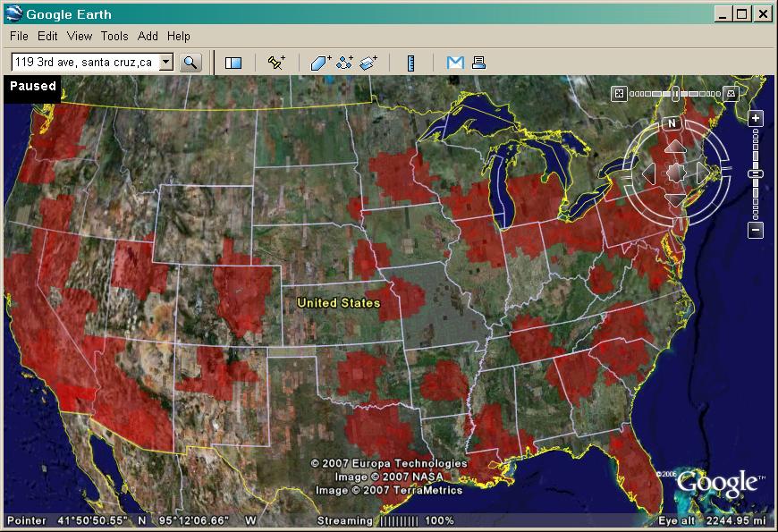Open the Ruler measurement tool
The height and width of the screenshot is (532, 778).
(x=410, y=63)
